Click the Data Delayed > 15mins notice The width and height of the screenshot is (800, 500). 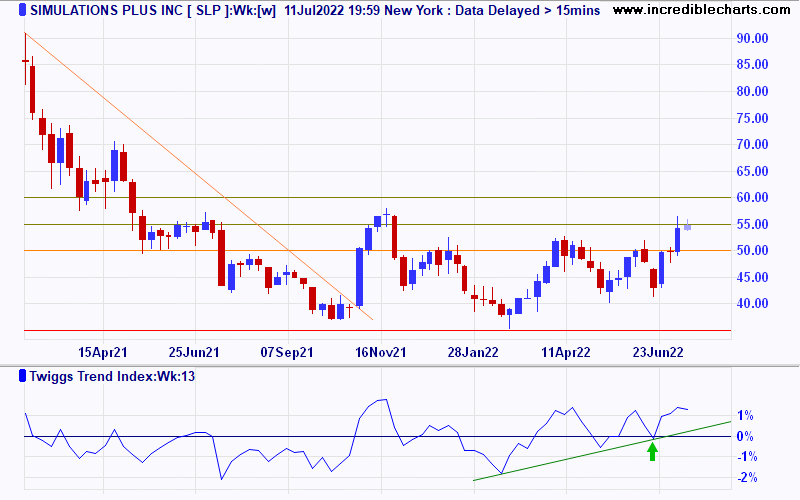tap(528, 10)
